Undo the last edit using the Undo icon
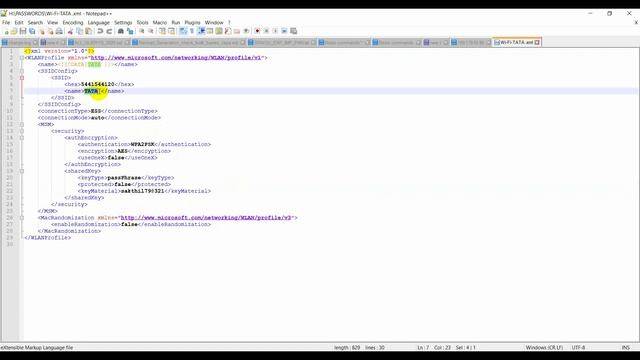Screen dimensions: 640x360 pyautogui.click(x=100, y=31)
